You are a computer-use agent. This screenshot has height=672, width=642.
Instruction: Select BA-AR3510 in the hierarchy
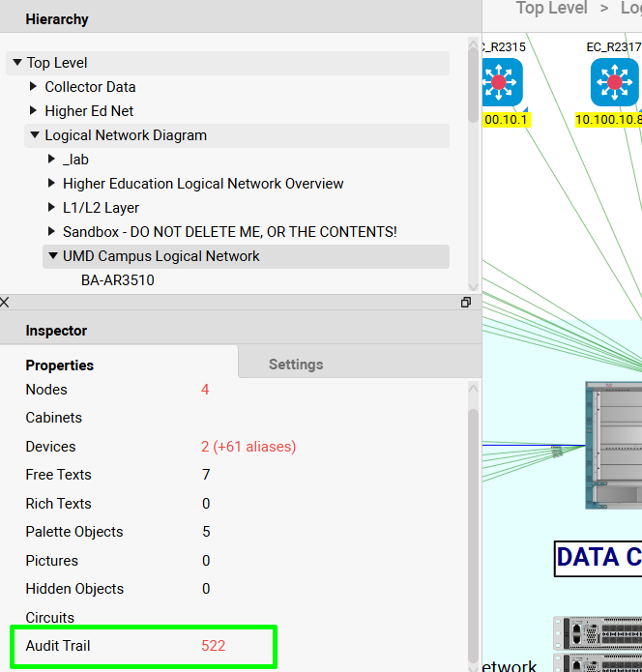click(x=117, y=280)
